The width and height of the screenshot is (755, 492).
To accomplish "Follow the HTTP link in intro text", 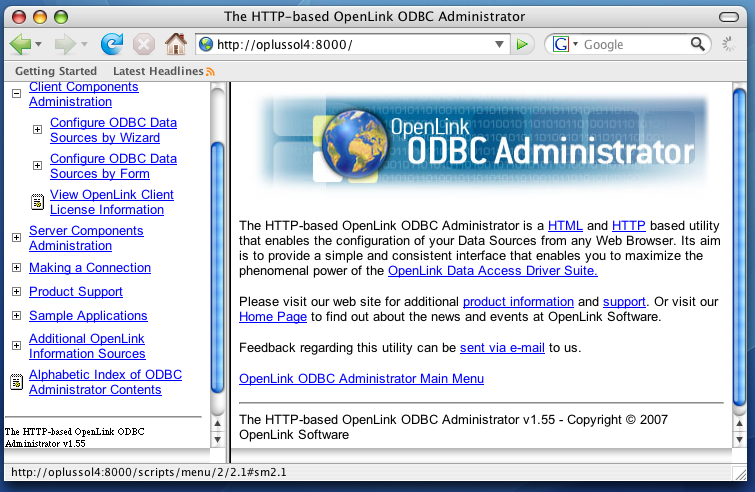I will pos(628,226).
